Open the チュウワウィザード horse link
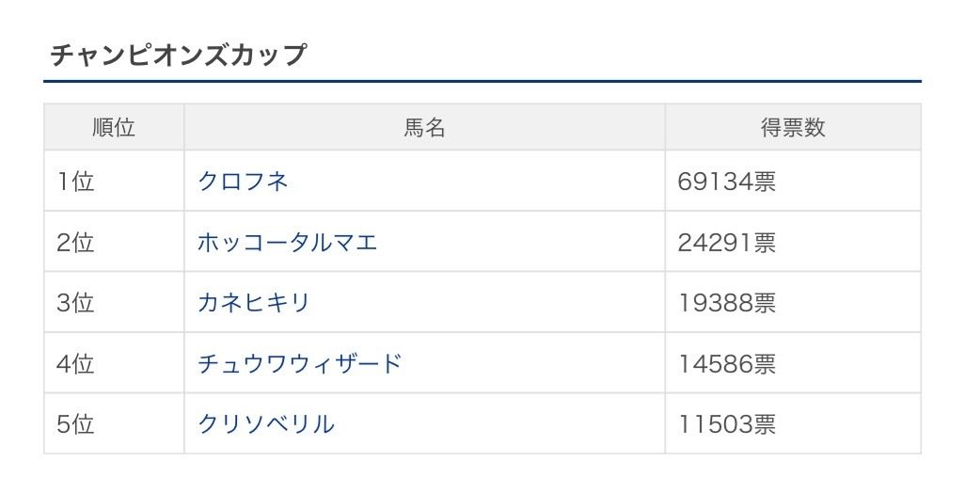Viewport: 980px width, 493px height. pos(299,363)
